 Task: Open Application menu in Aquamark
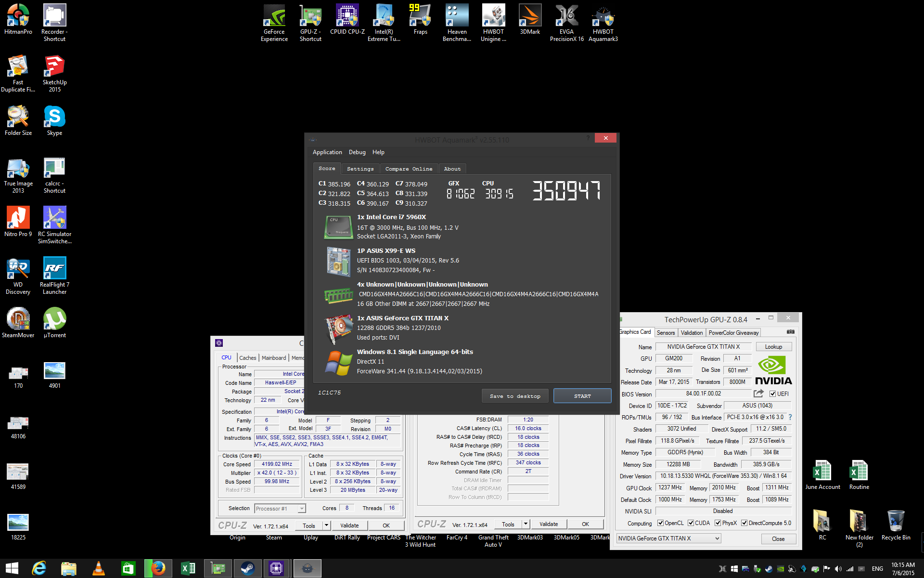point(327,152)
